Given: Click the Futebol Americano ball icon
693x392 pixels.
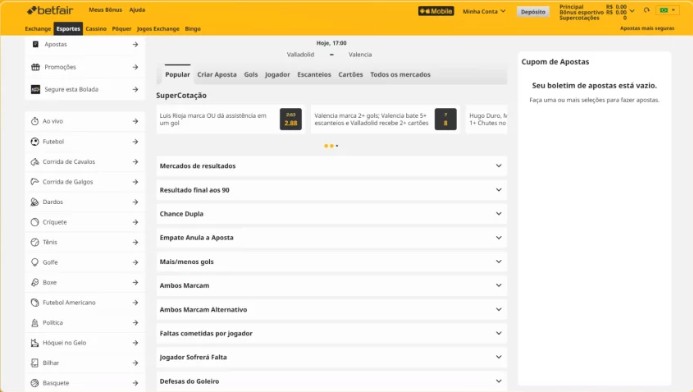Looking at the screenshot, I should pyautogui.click(x=35, y=302).
